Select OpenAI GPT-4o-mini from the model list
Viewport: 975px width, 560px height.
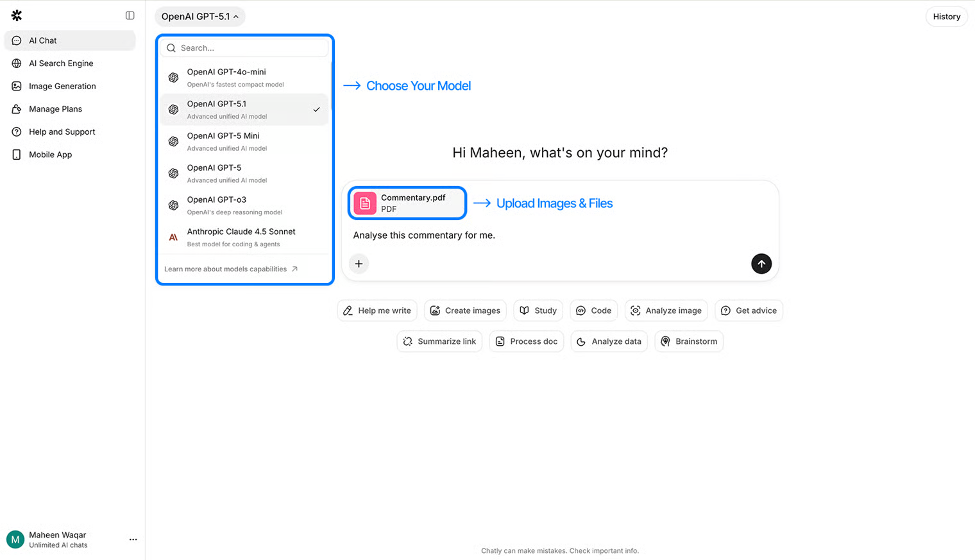[x=244, y=78]
